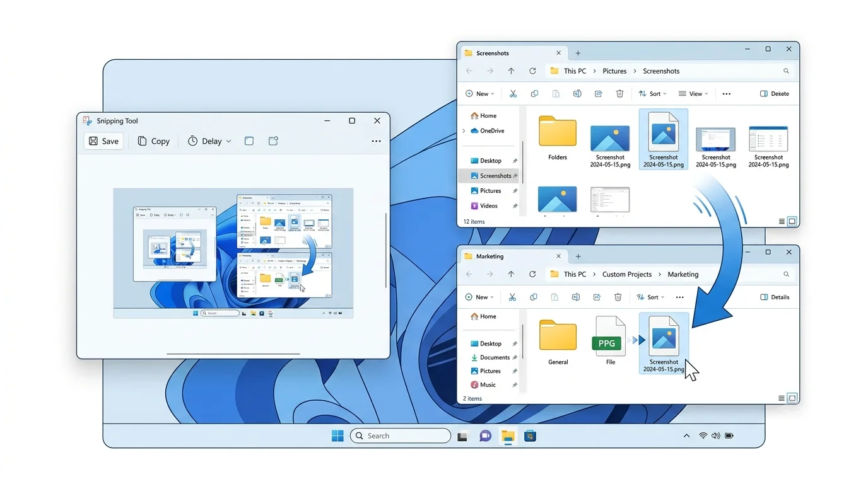868x484 pixels.
Task: Open Sort dropdown in Screenshots window
Action: pyautogui.click(x=652, y=93)
